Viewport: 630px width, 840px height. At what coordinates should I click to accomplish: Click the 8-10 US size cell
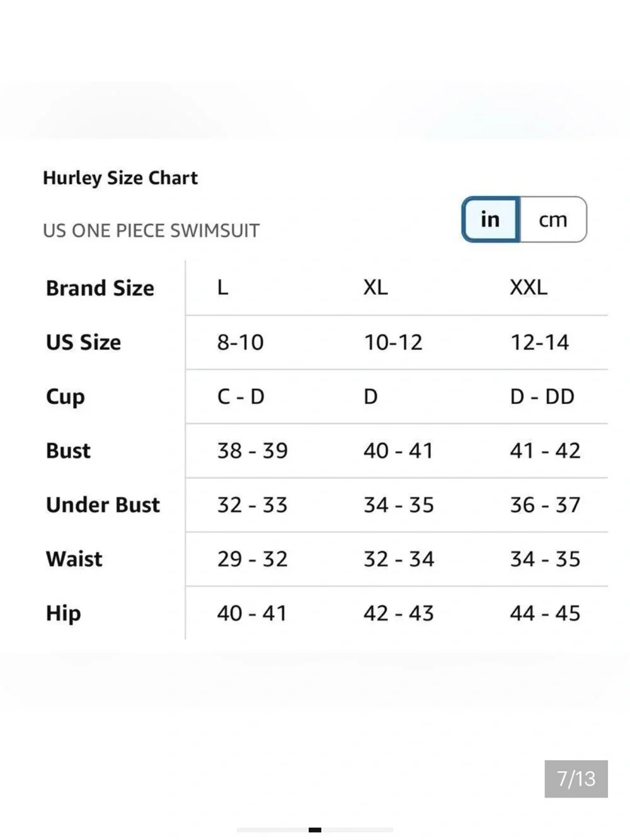pos(241,343)
